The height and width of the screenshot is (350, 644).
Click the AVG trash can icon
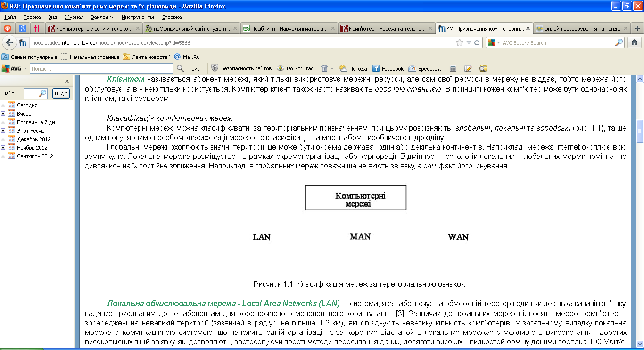tap(324, 68)
